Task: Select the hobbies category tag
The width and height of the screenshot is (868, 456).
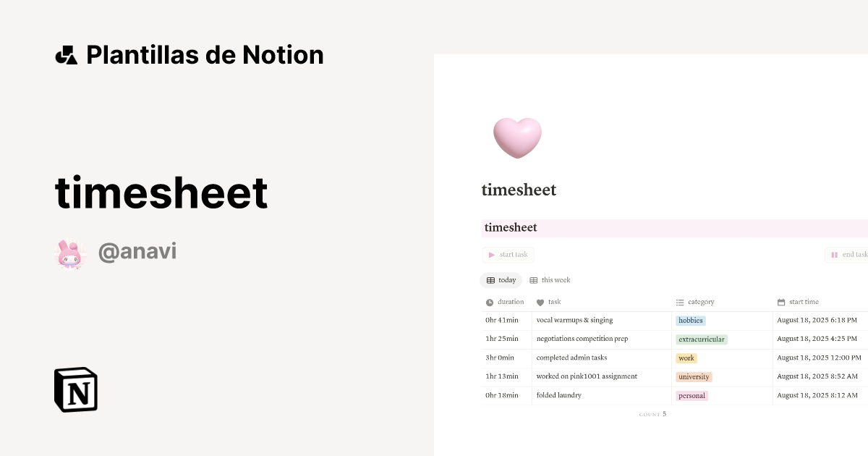Action: (690, 320)
